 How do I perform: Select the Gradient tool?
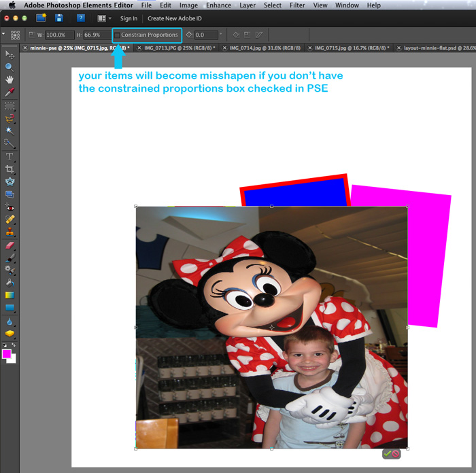[10, 295]
